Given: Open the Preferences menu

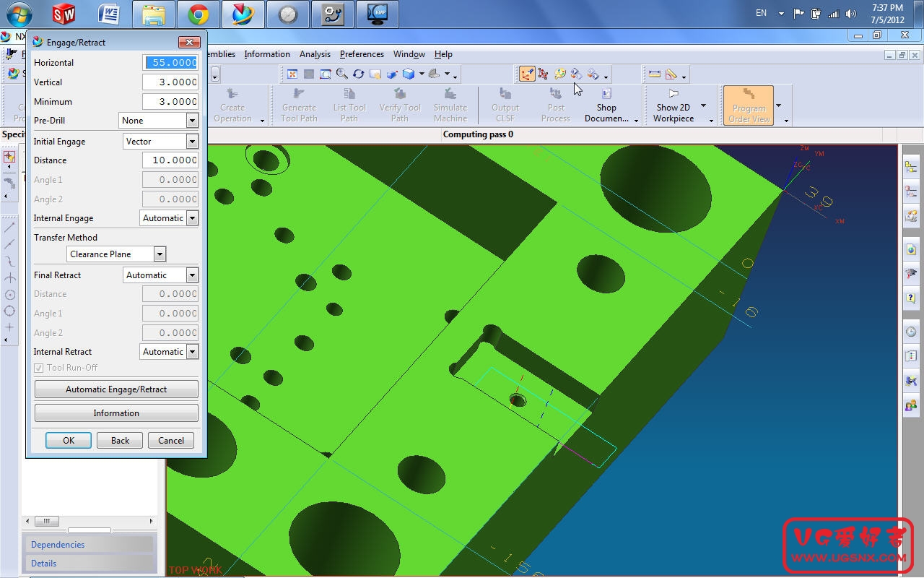Looking at the screenshot, I should 362,54.
